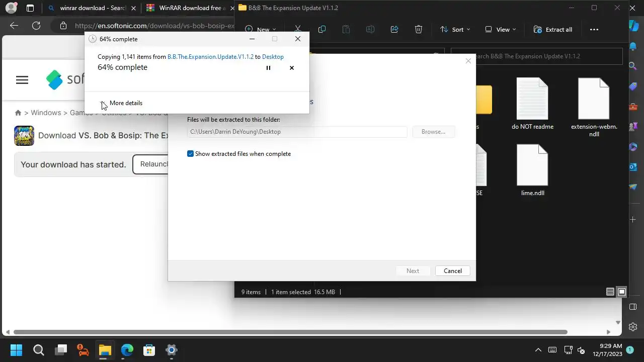Screen dimensions: 644x362
Task: Pause the file copy operation
Action: (268, 68)
